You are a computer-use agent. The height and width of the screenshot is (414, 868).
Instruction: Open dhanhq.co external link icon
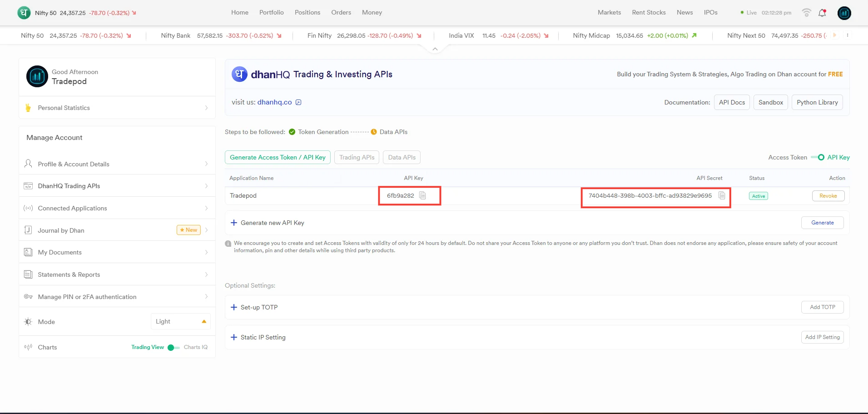[298, 102]
